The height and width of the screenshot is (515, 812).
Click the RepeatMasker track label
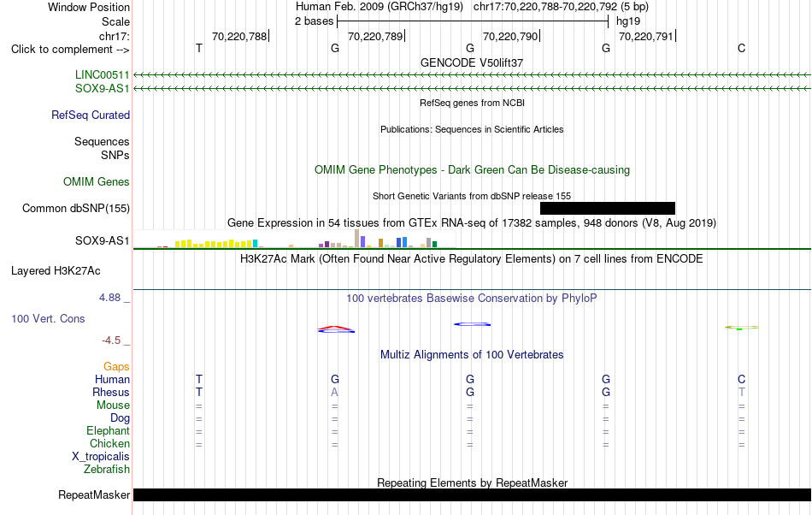[x=94, y=494]
